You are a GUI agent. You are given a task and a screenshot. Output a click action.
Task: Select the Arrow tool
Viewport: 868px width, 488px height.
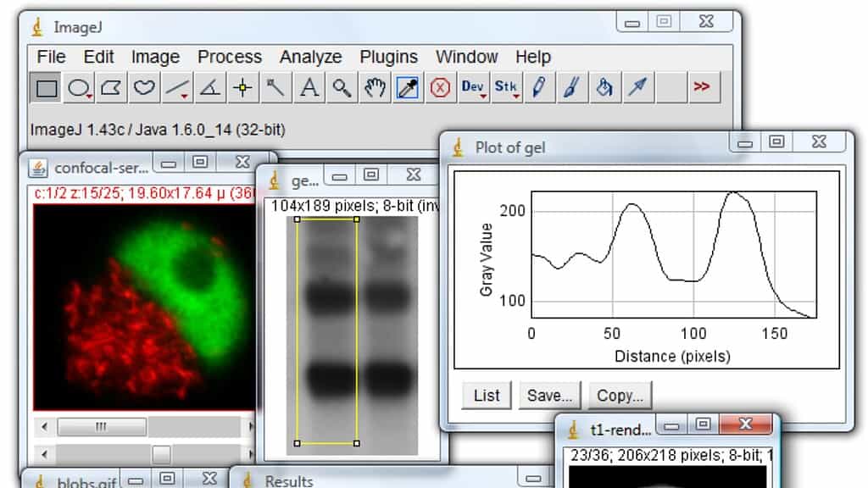(x=637, y=88)
